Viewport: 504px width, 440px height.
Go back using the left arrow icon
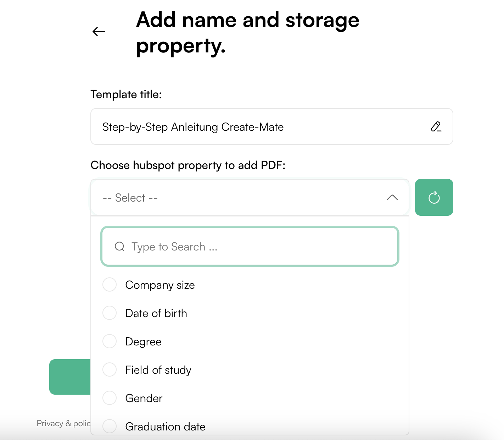pyautogui.click(x=99, y=32)
